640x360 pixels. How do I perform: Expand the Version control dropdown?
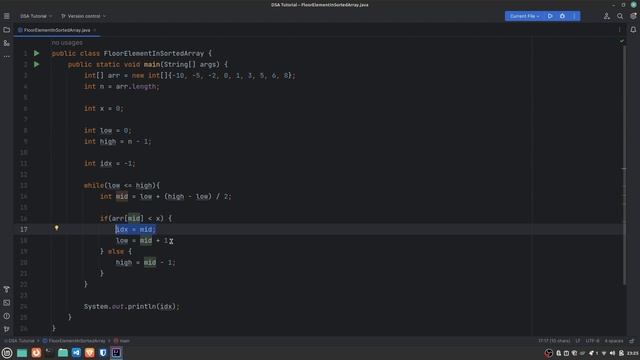(83, 16)
